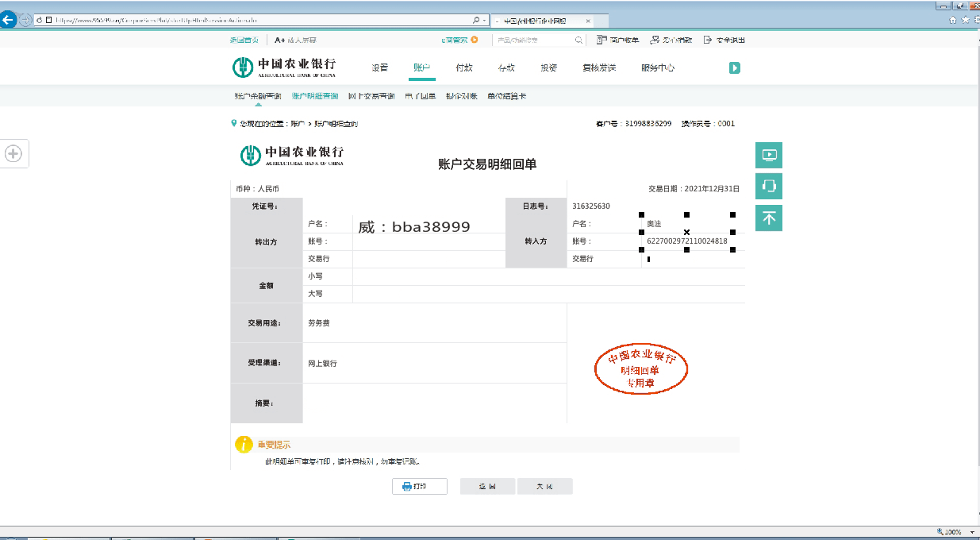Click the 交易日期 2021年12月31日 text

point(694,189)
